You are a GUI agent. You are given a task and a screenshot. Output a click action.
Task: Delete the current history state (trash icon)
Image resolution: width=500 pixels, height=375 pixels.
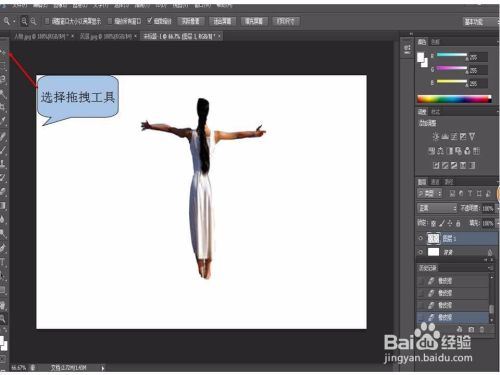tap(482, 329)
